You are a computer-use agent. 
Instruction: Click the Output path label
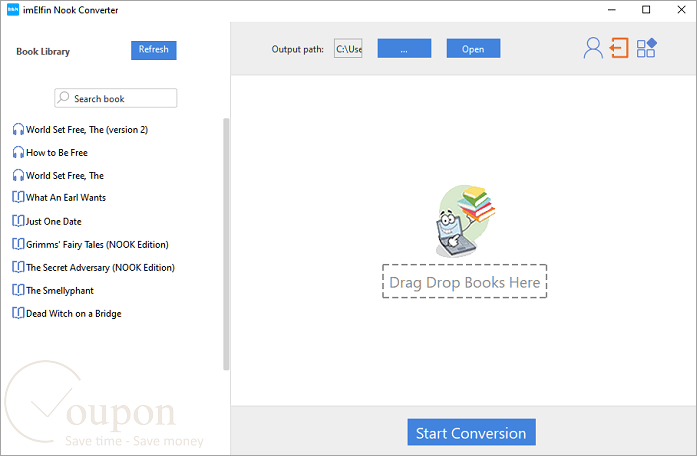coord(298,49)
